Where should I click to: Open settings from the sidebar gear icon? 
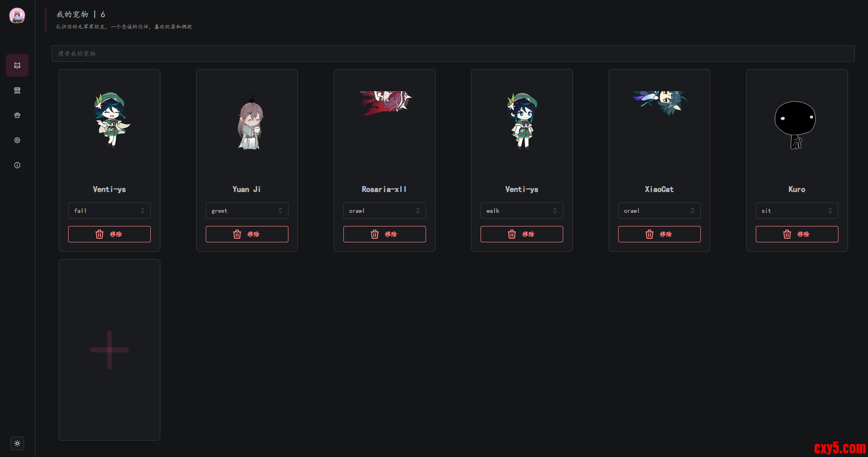[x=17, y=140]
